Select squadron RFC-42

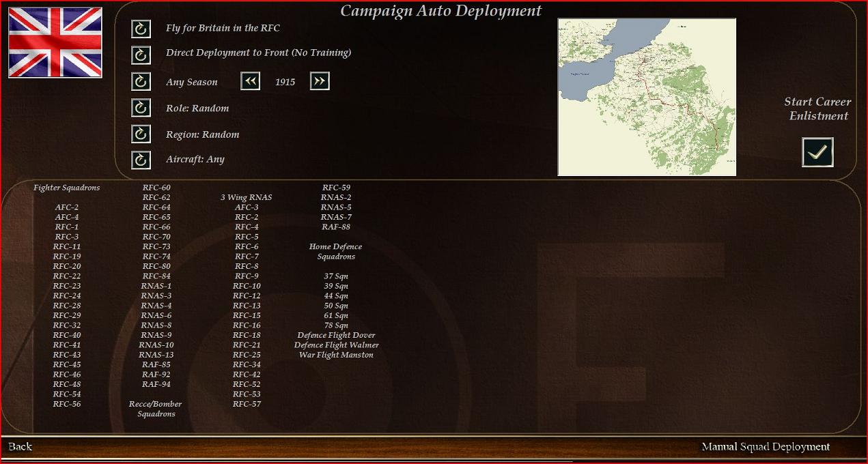click(x=247, y=375)
